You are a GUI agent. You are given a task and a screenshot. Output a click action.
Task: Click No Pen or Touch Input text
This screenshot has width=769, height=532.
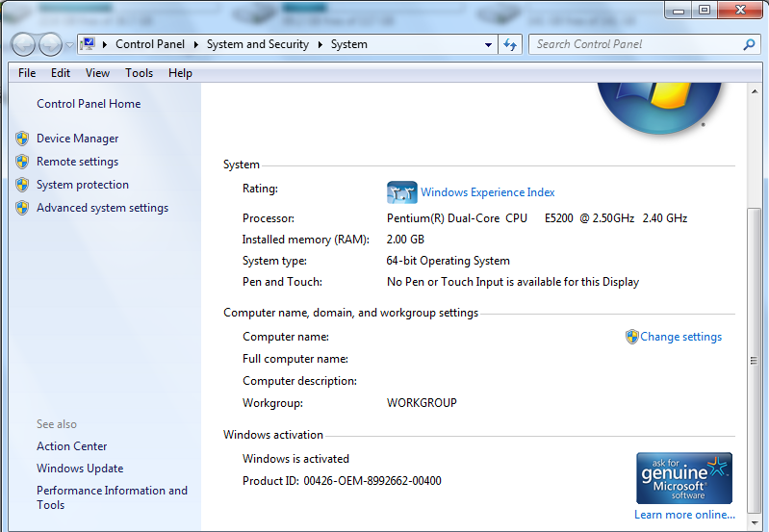[513, 282]
